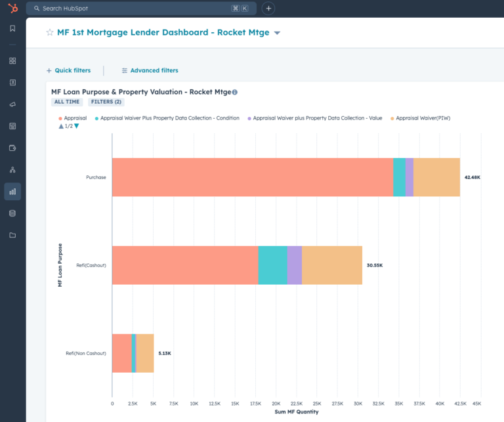Toggle Property Data Collection - Value legend series
The width and height of the screenshot is (504, 422).
coord(315,118)
